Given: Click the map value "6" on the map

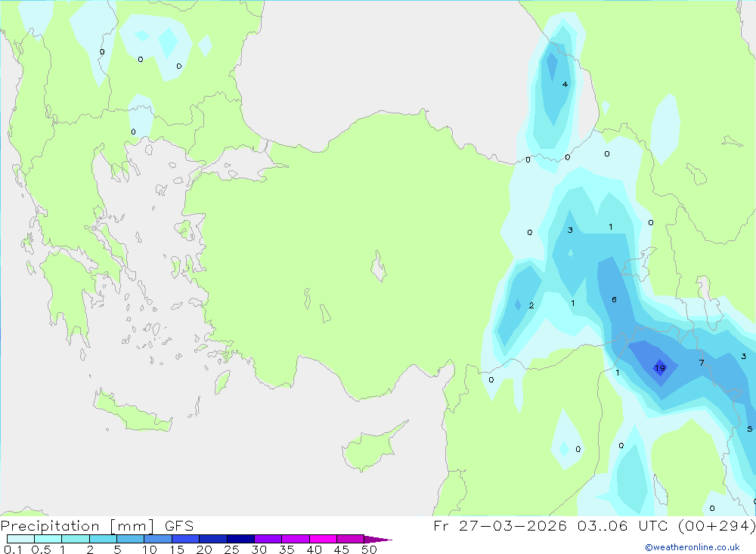Looking at the screenshot, I should tap(614, 300).
